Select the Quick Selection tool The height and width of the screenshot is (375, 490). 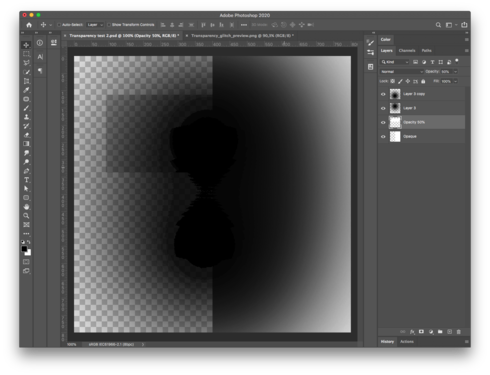pos(26,72)
